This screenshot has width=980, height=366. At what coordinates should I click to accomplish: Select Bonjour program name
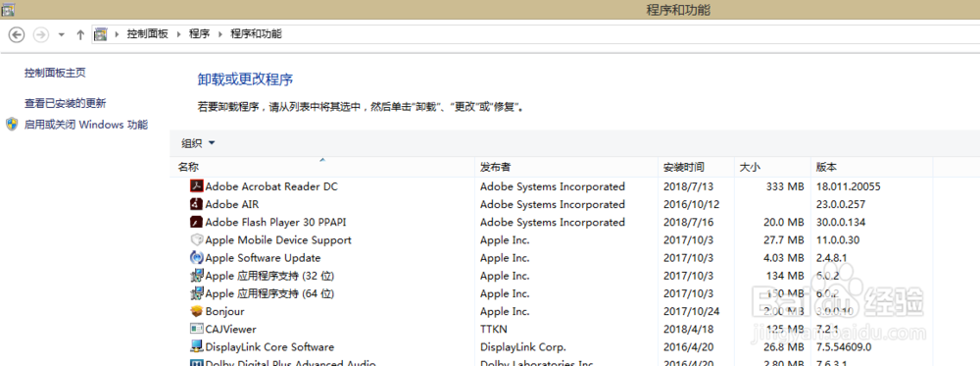click(224, 312)
